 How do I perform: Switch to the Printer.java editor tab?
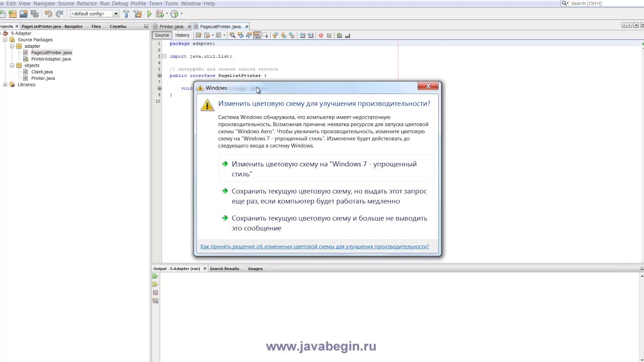pyautogui.click(x=171, y=27)
